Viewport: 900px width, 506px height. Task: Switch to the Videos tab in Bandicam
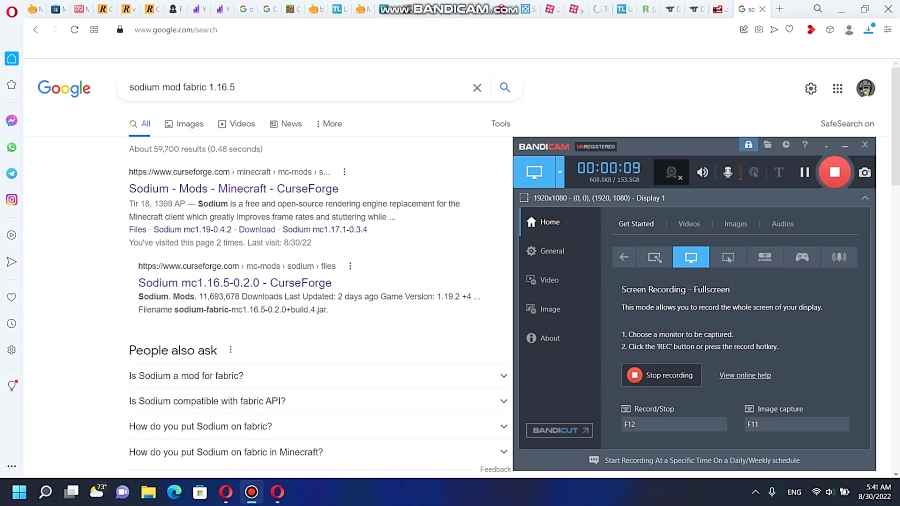point(689,224)
